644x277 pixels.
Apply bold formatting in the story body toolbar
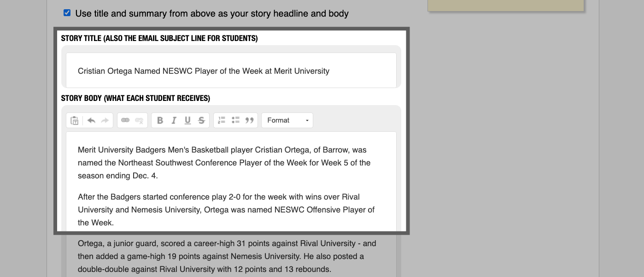160,120
